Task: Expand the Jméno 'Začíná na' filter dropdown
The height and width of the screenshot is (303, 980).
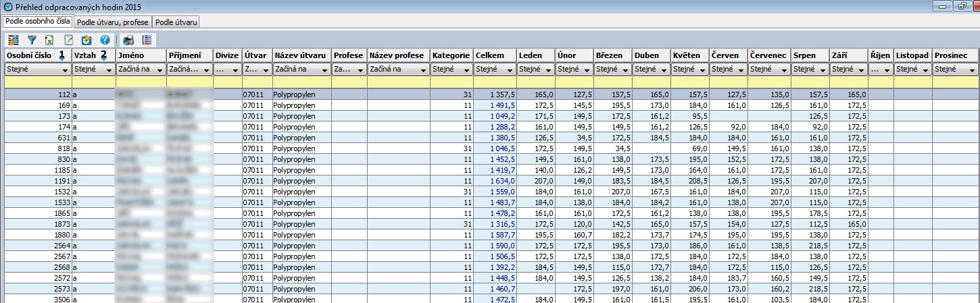Action: click(160, 69)
